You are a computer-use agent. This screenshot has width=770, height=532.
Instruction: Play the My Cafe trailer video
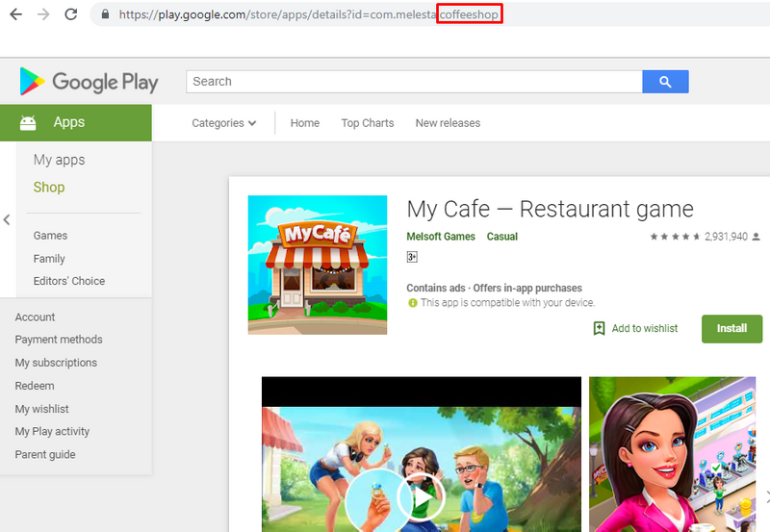pyautogui.click(x=420, y=497)
